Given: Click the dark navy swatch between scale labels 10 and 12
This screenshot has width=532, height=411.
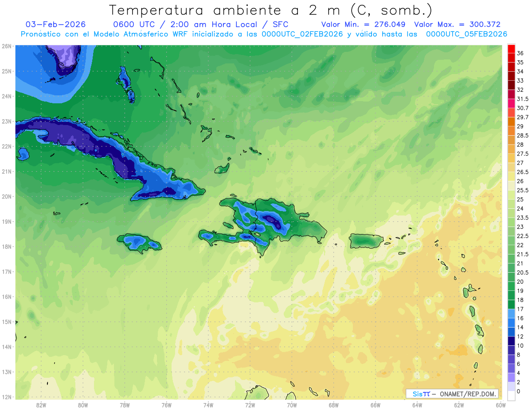Looking at the screenshot, I should (511, 341).
